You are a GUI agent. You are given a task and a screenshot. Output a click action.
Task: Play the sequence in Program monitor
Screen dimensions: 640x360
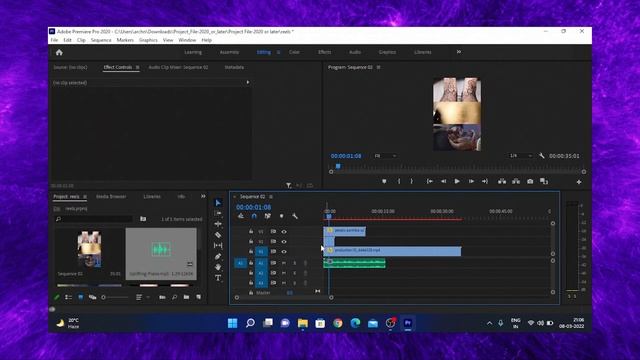(x=457, y=181)
